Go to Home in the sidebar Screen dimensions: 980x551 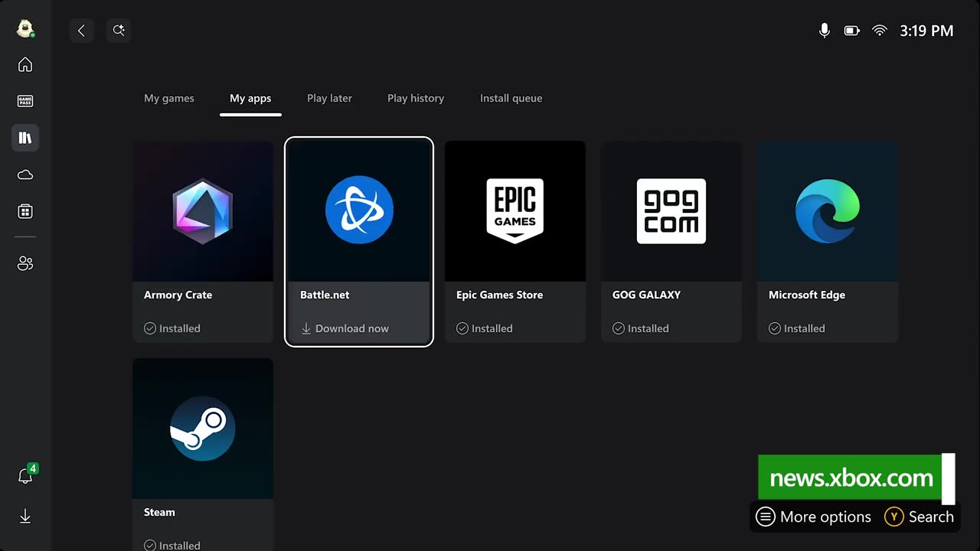(x=25, y=64)
